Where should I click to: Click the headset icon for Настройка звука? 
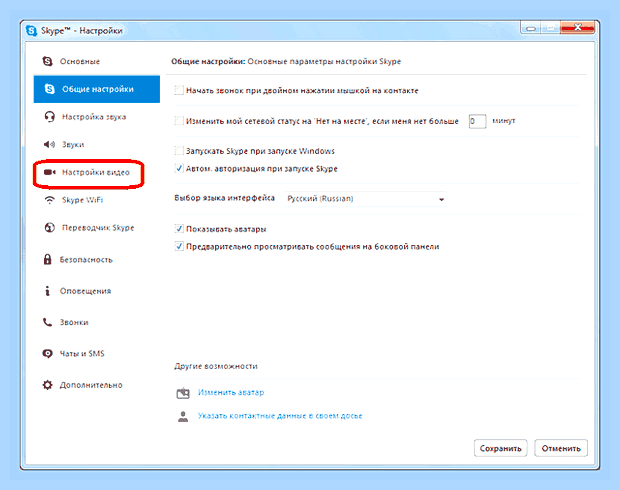coord(49,117)
